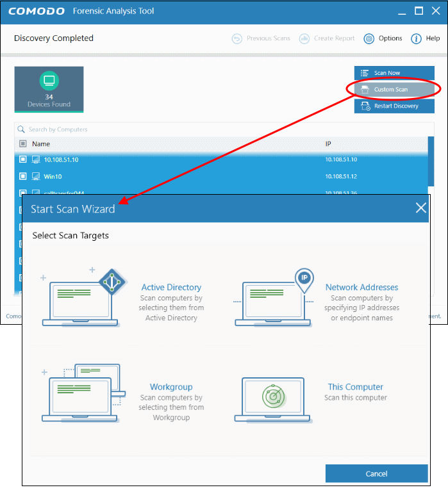Sort by the IP column header
This screenshot has height=490, width=448.
328,143
